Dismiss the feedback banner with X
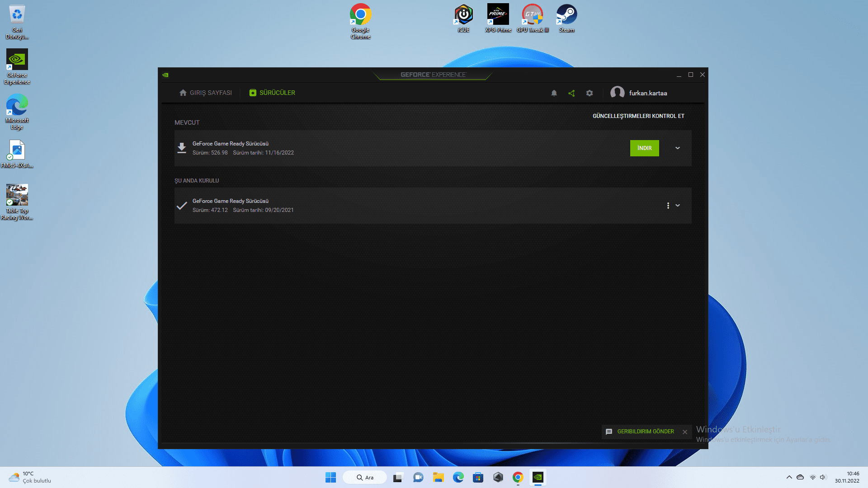868x488 pixels. click(x=685, y=432)
